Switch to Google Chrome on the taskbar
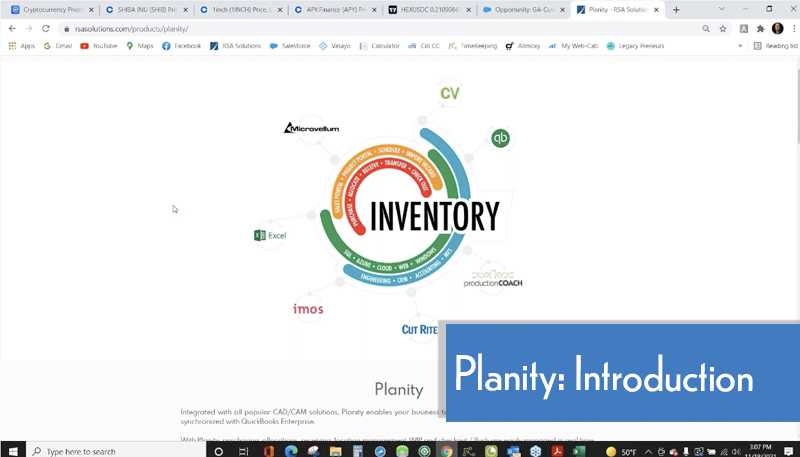This screenshot has height=457, width=800. pyautogui.click(x=446, y=451)
